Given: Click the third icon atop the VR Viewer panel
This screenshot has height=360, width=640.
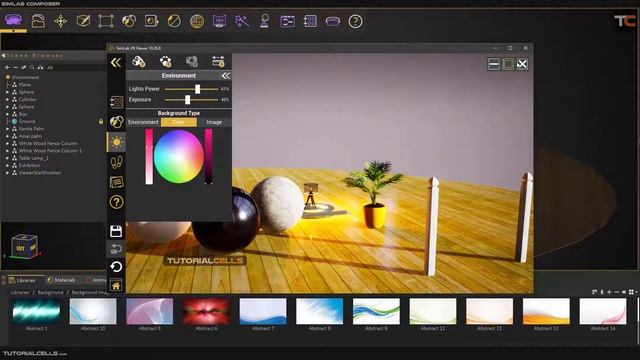Looking at the screenshot, I should pyautogui.click(x=192, y=62).
